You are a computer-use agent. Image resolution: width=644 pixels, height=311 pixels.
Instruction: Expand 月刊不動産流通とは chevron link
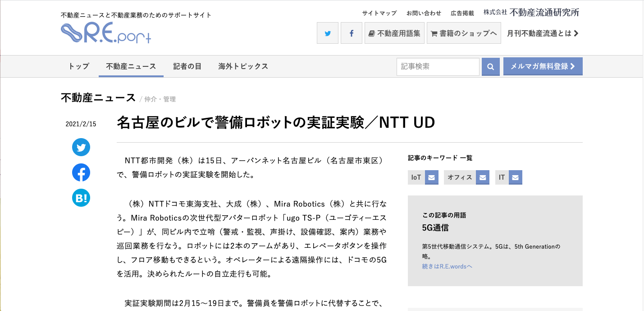(x=543, y=33)
